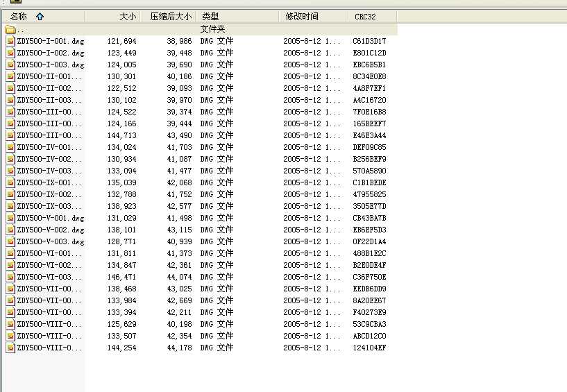Sort by the 压缩后大小 column header
This screenshot has width=567, height=392.
click(168, 17)
